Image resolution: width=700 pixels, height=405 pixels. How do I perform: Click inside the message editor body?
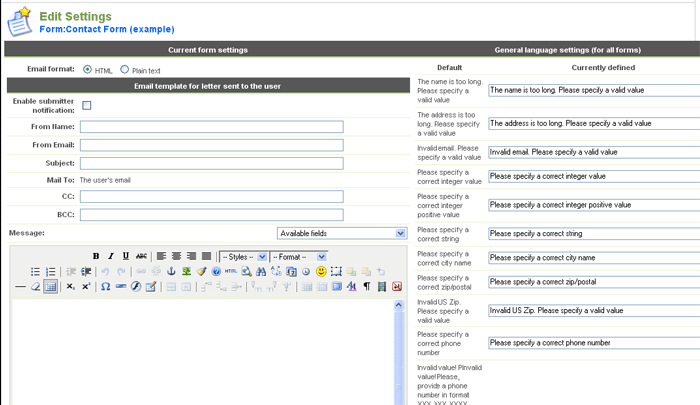[x=203, y=352]
